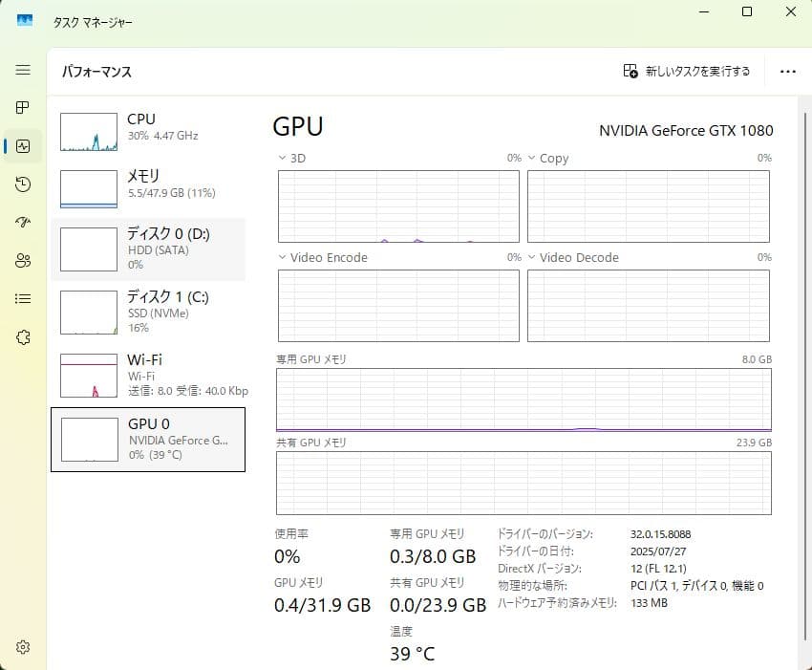
Task: Open the Details page icon
Action: point(22,298)
